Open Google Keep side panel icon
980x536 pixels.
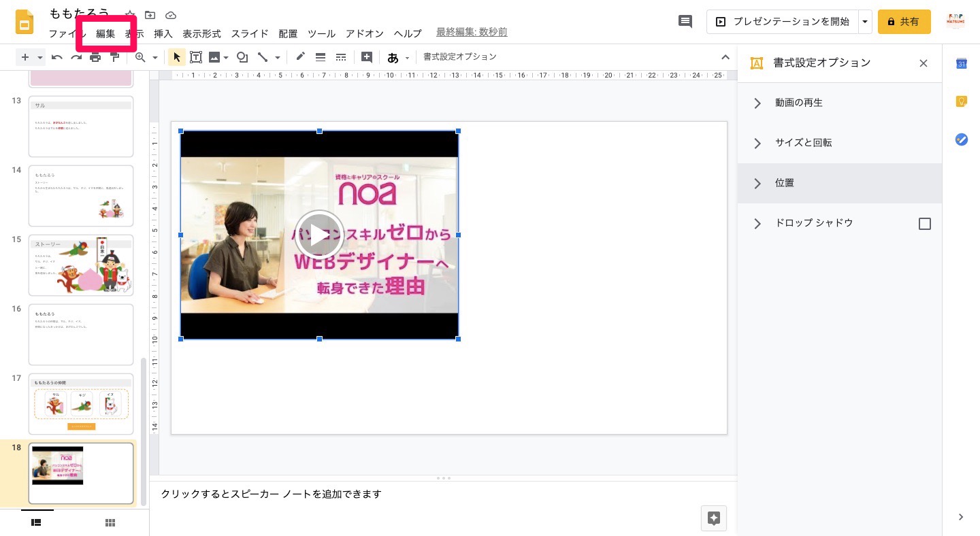(962, 101)
